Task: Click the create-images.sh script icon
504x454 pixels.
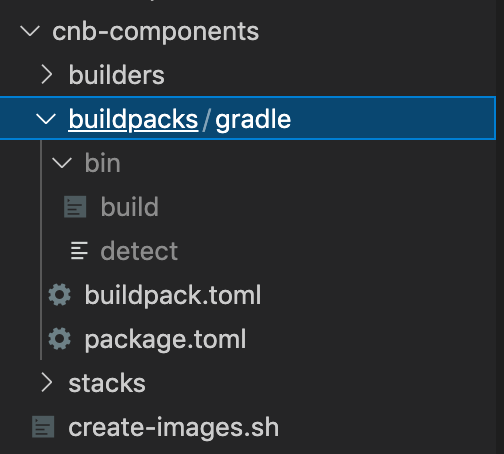Action: point(43,427)
